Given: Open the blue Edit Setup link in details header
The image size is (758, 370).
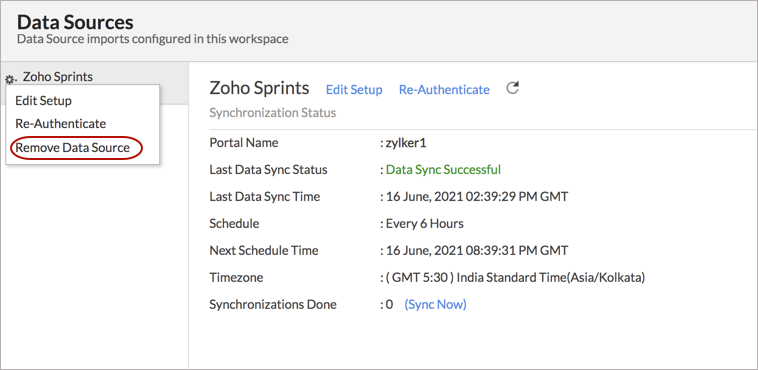Looking at the screenshot, I should point(354,90).
